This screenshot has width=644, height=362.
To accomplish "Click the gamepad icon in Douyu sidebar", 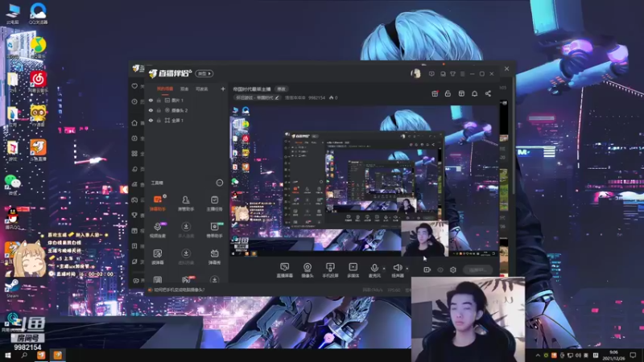I will (x=134, y=200).
